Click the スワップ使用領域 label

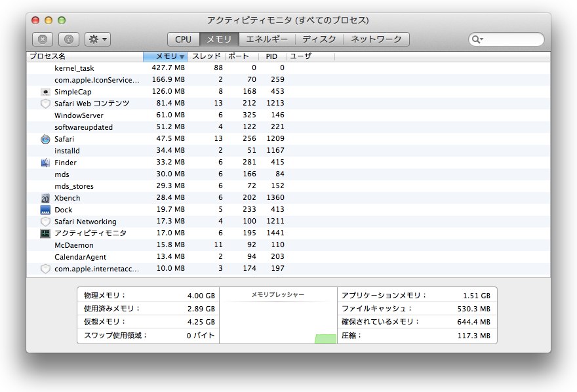click(115, 336)
